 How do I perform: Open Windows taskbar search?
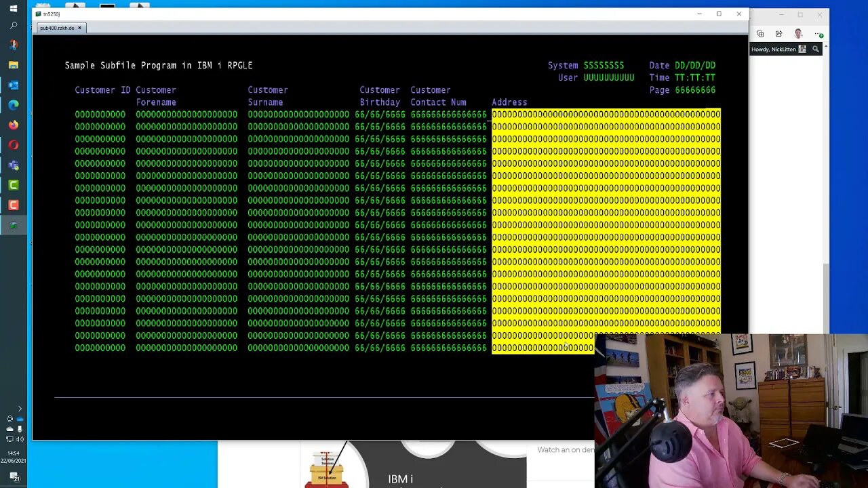click(14, 26)
